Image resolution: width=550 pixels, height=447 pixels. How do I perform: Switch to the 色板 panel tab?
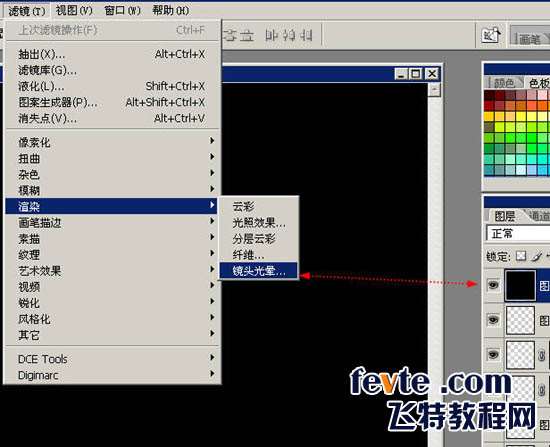point(539,83)
